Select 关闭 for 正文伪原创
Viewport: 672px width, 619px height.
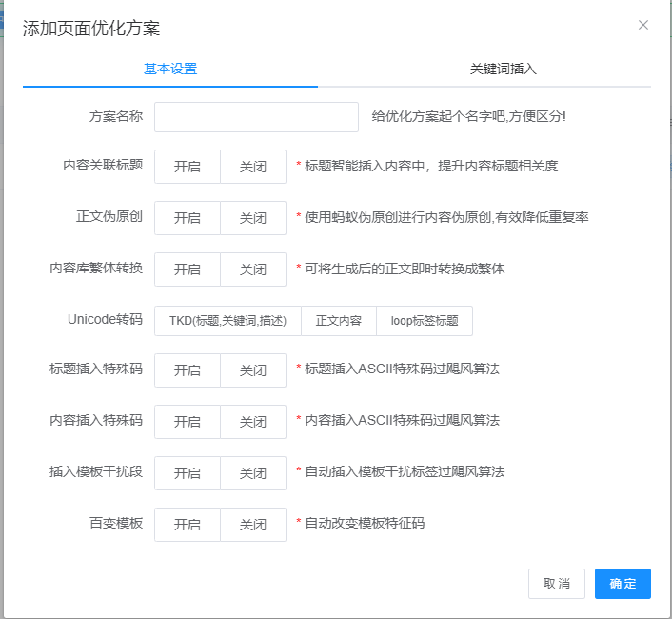253,218
